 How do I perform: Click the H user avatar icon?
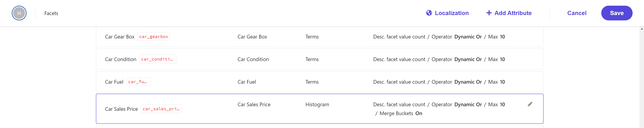pos(19,13)
